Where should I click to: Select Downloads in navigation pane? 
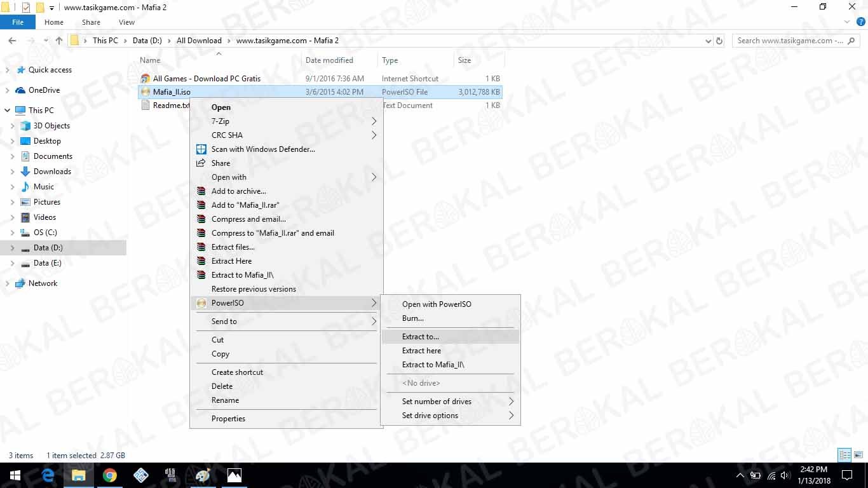pyautogui.click(x=52, y=172)
